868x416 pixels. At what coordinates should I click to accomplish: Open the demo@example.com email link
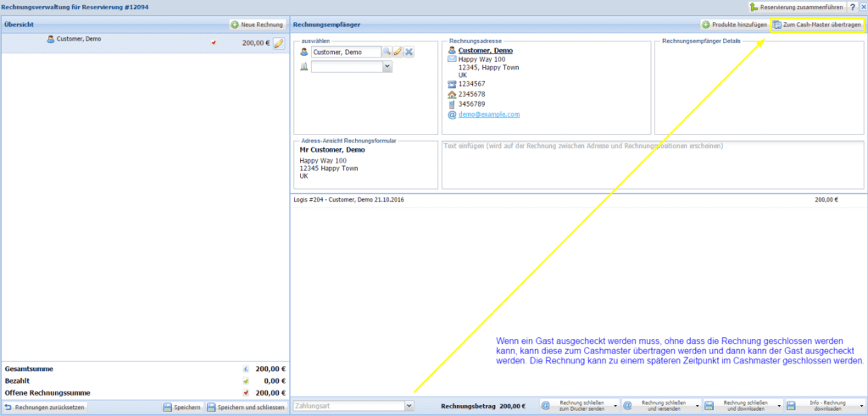(489, 114)
